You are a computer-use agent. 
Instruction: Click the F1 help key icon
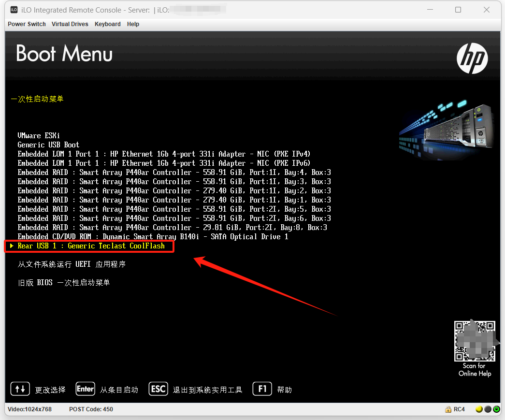pos(262,389)
